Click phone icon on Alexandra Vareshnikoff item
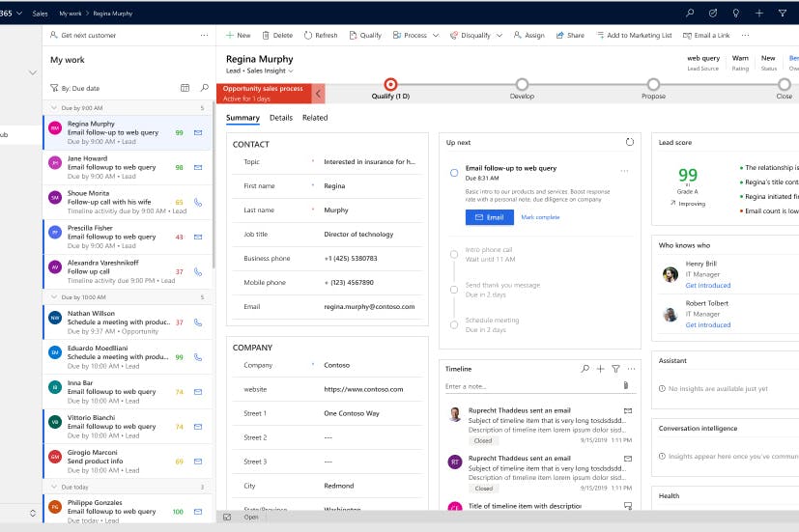This screenshot has height=532, width=799. pyautogui.click(x=198, y=272)
